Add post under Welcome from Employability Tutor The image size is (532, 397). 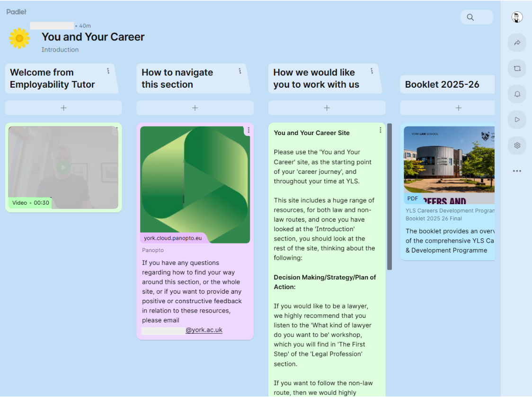pyautogui.click(x=63, y=108)
